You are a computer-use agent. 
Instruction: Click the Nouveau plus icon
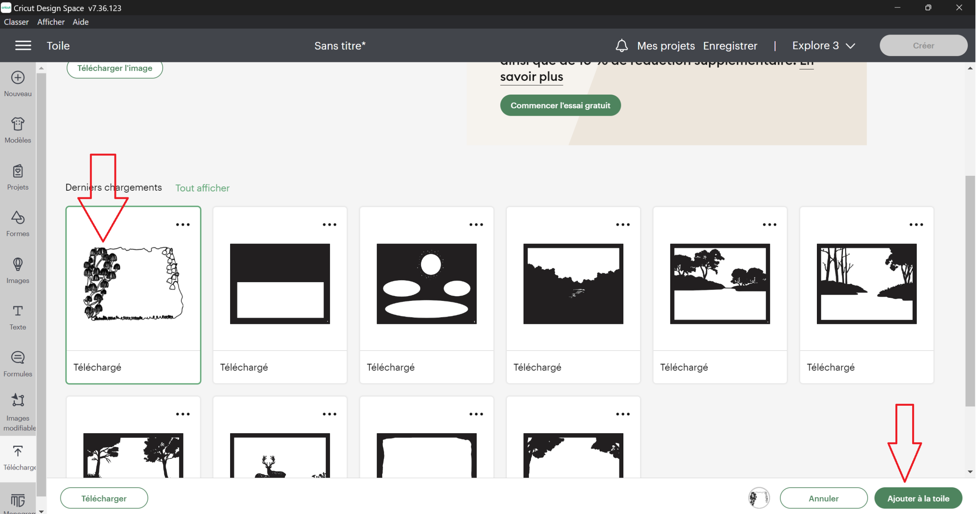(18, 78)
